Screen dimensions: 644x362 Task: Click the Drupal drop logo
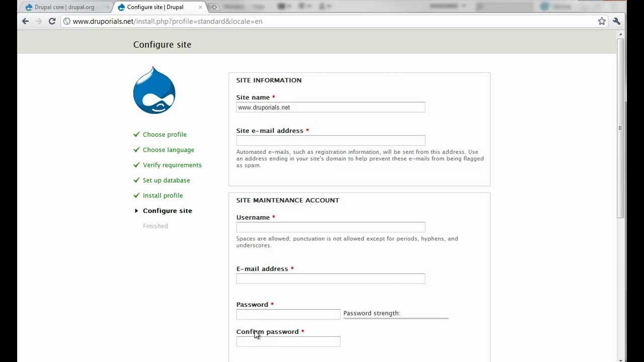click(x=154, y=90)
